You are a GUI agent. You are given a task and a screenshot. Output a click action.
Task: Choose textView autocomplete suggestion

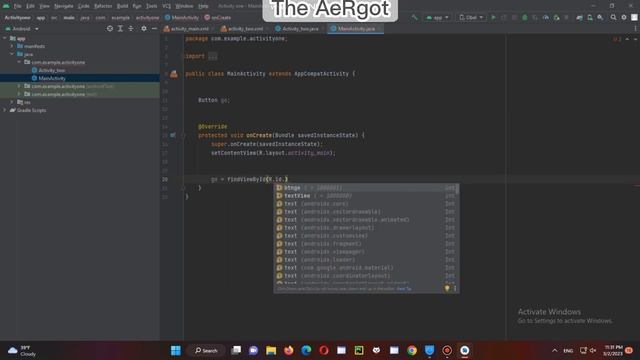(366, 196)
